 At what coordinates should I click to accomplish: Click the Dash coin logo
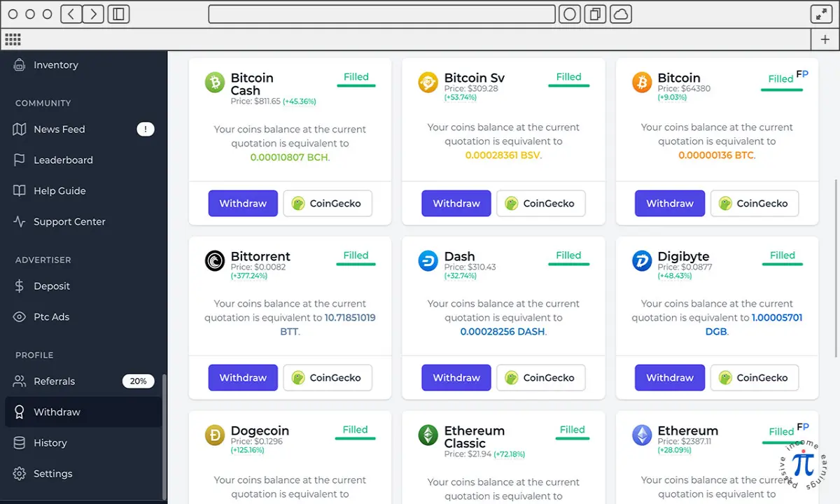coord(428,260)
